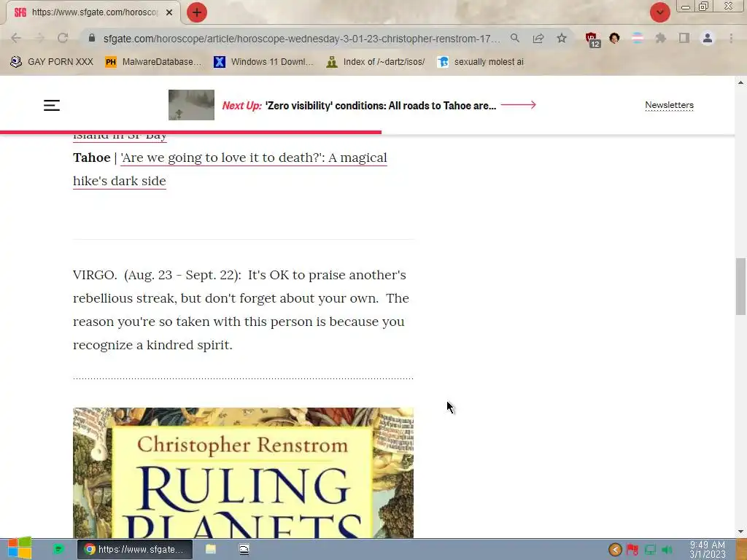The image size is (747, 560).
Task: Open the taskbar clock 9:49 AM
Action: coord(708,550)
